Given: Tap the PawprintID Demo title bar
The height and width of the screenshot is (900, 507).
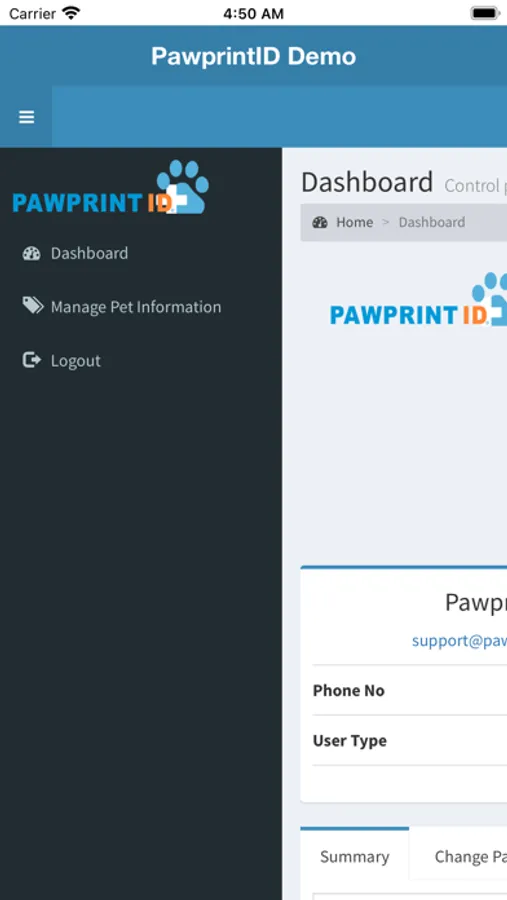Looking at the screenshot, I should click(x=253, y=56).
